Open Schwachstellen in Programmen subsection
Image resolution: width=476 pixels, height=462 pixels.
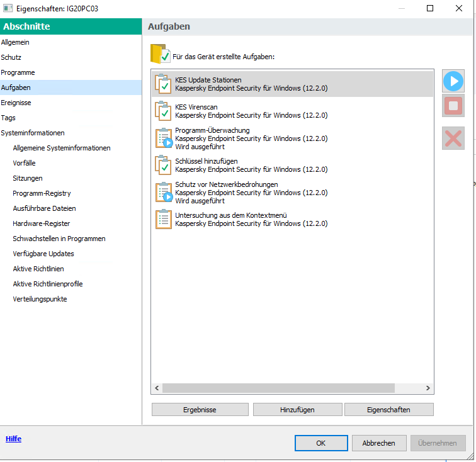pyautogui.click(x=59, y=239)
